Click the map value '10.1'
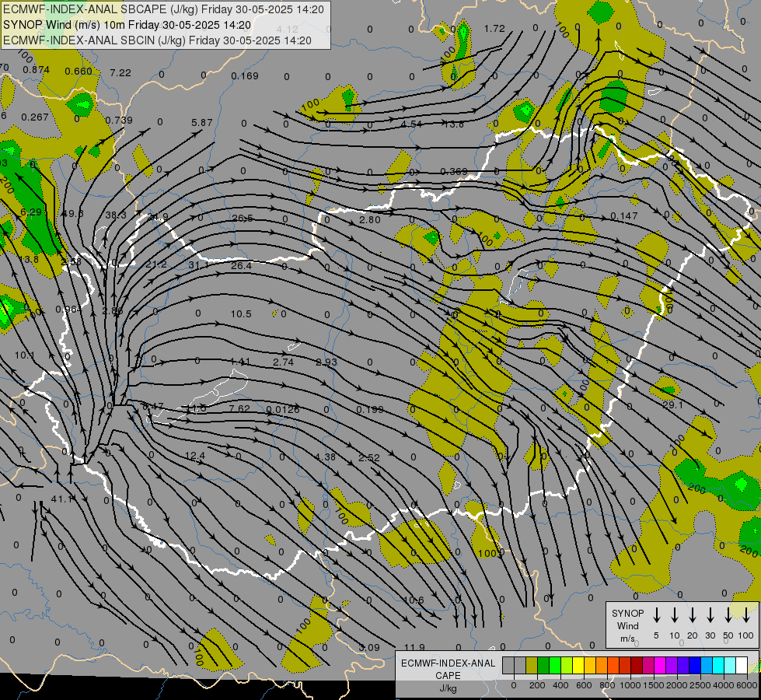The width and height of the screenshot is (761, 700). point(24,355)
